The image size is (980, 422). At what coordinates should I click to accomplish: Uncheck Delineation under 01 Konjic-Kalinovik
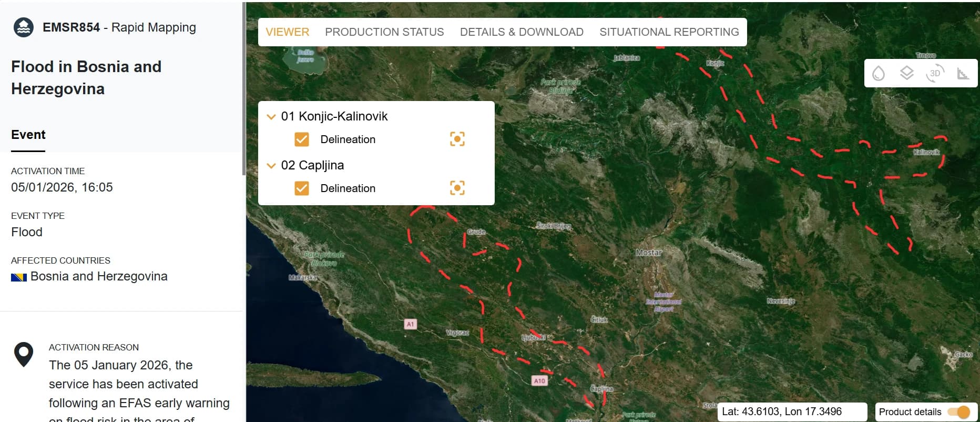click(x=302, y=139)
